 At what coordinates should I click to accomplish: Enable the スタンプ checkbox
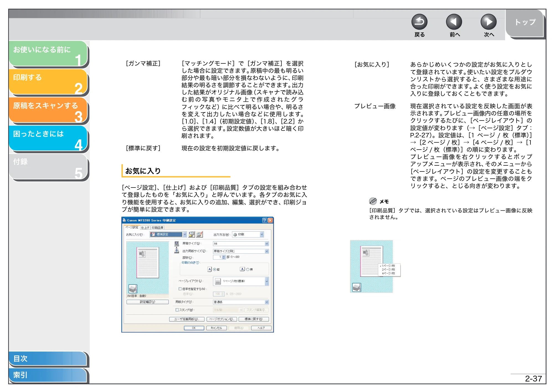tap(177, 310)
